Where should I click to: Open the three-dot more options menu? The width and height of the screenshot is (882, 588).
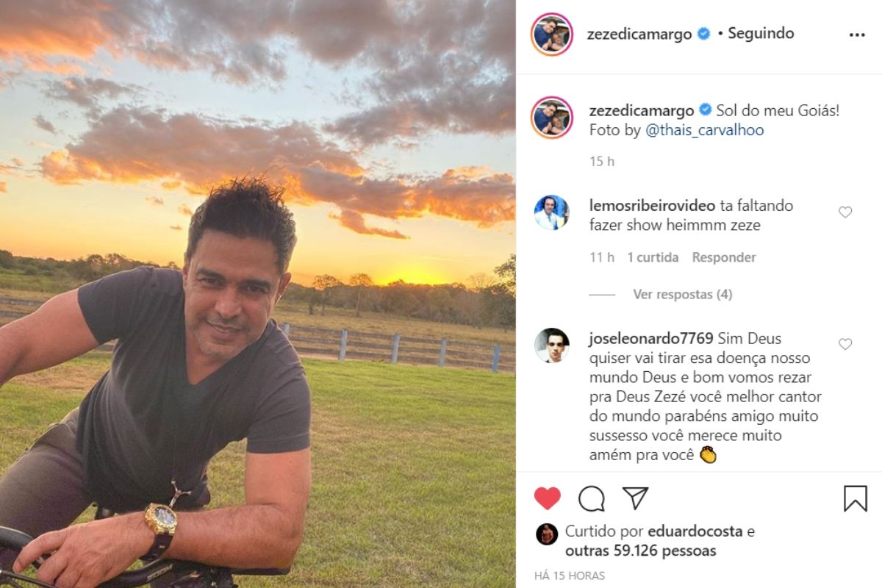tap(857, 35)
